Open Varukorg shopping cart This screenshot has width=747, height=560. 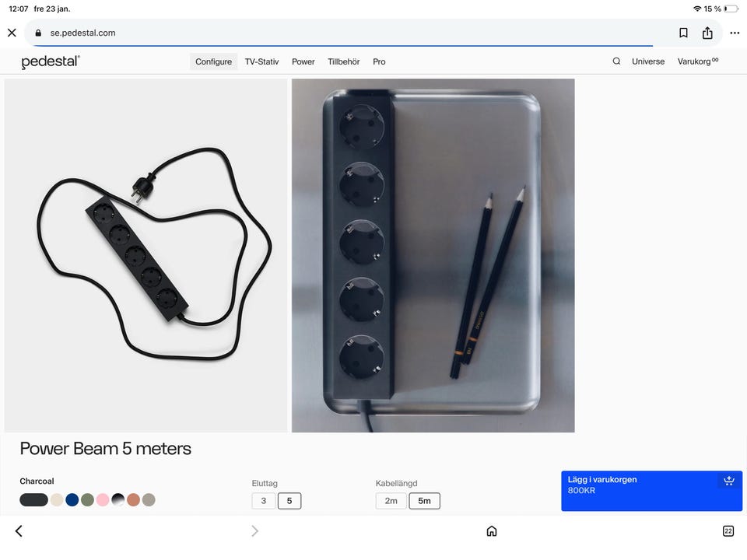point(698,61)
